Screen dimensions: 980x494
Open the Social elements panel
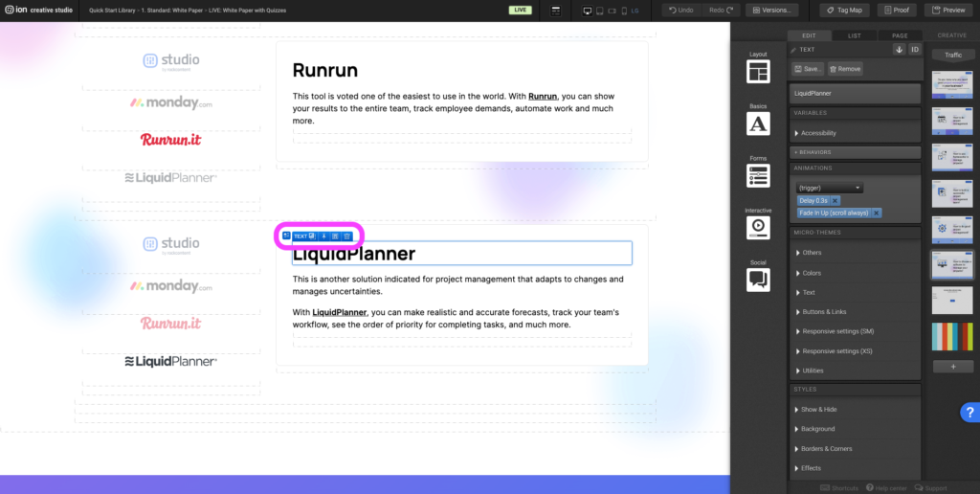pos(758,279)
